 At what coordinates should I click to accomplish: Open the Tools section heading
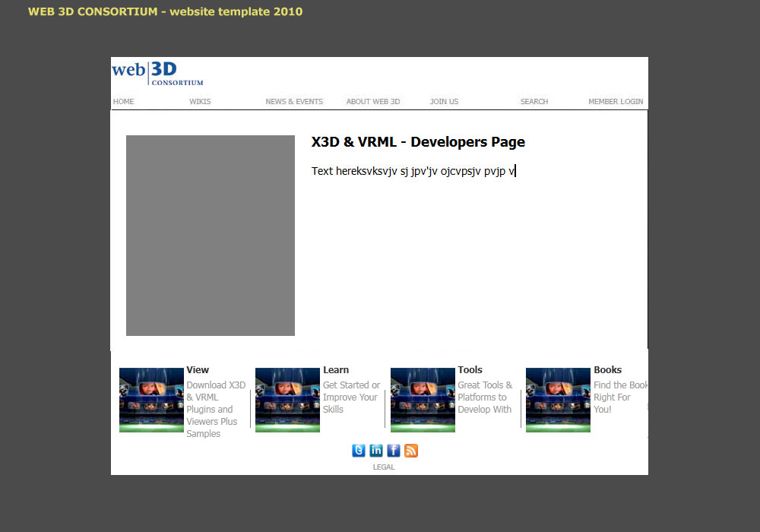[x=470, y=369]
